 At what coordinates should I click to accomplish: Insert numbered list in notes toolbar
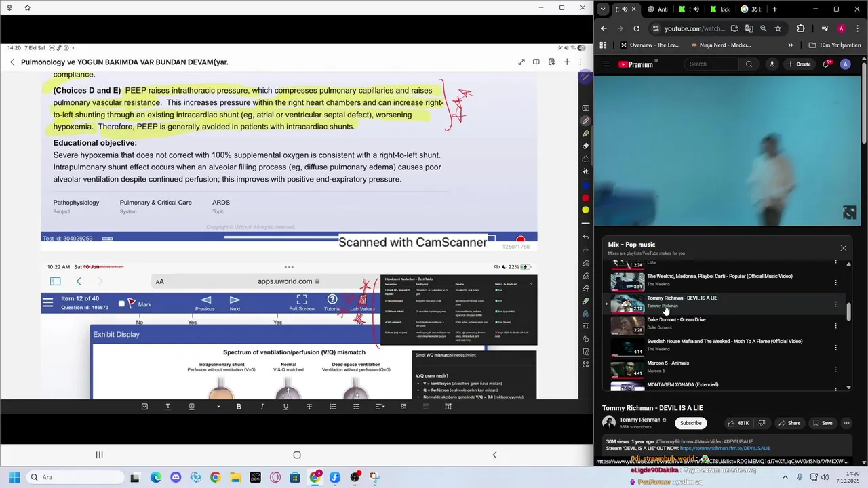[x=333, y=407]
